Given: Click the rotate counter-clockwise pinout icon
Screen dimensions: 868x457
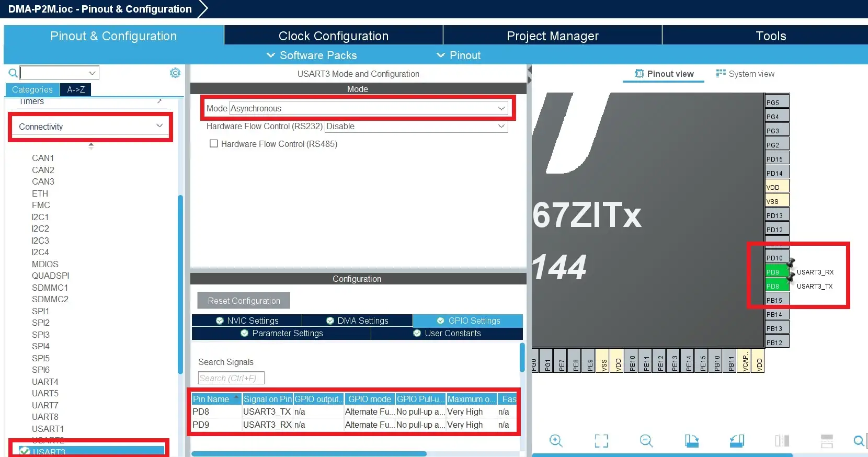Looking at the screenshot, I should click(x=737, y=441).
